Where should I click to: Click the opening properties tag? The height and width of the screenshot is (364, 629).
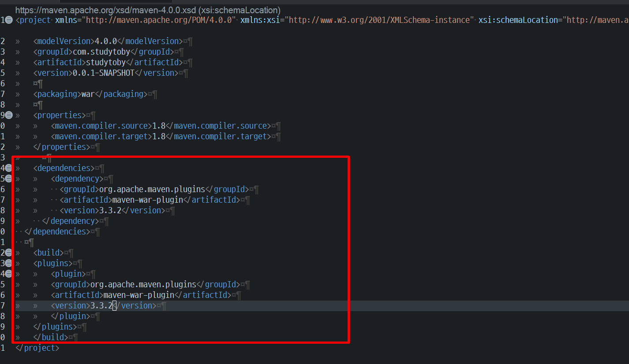[60, 115]
